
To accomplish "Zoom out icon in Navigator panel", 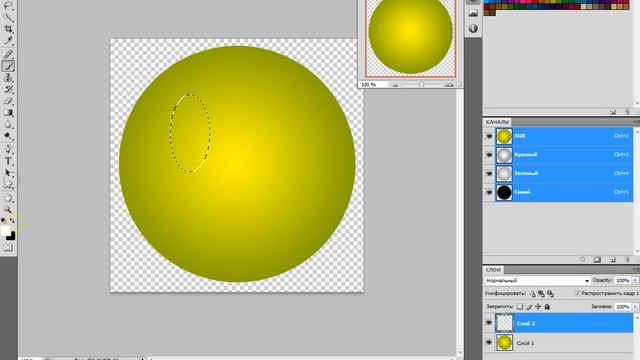I will tap(395, 85).
